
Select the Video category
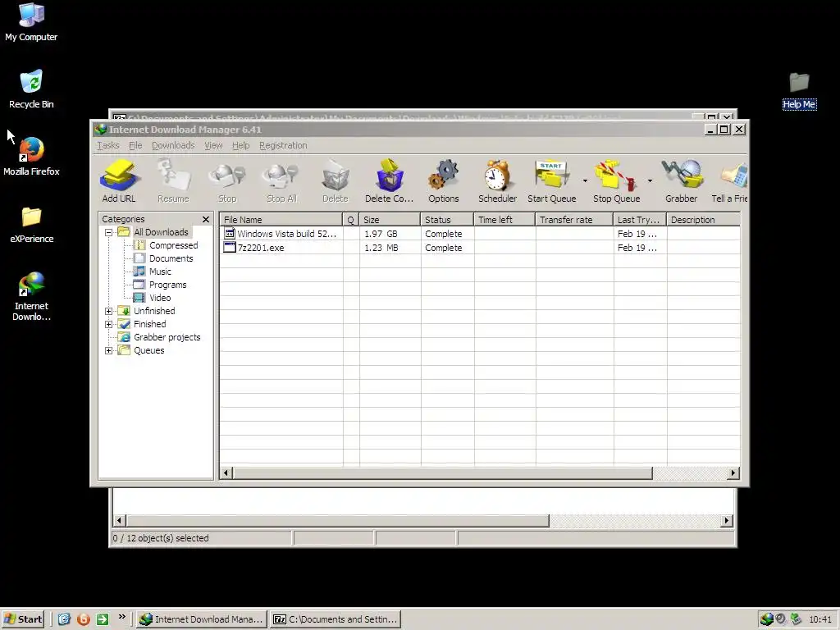pyautogui.click(x=160, y=298)
